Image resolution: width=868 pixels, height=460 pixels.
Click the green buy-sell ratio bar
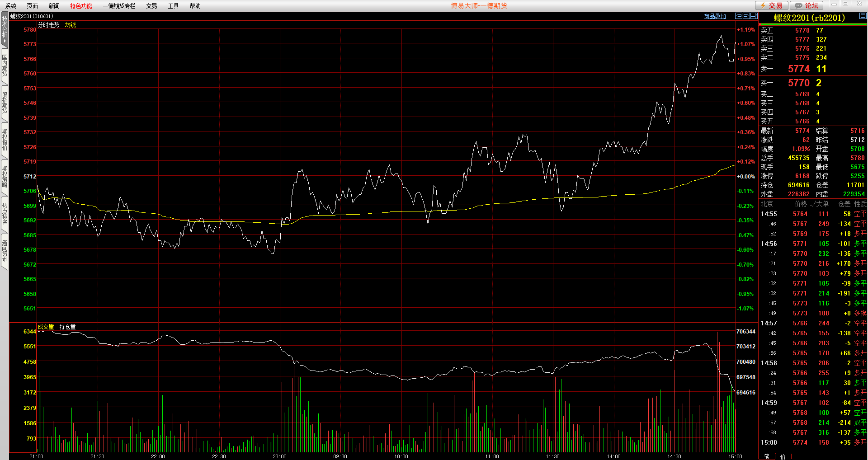click(x=812, y=24)
